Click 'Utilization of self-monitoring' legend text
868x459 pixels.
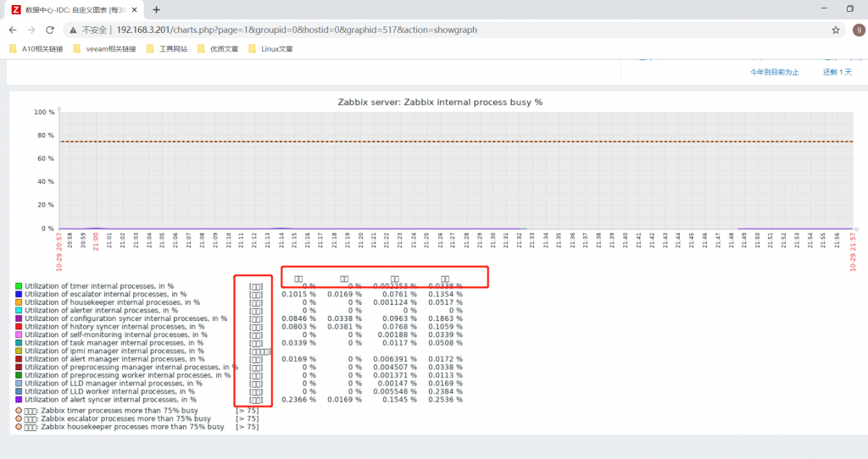(115, 335)
